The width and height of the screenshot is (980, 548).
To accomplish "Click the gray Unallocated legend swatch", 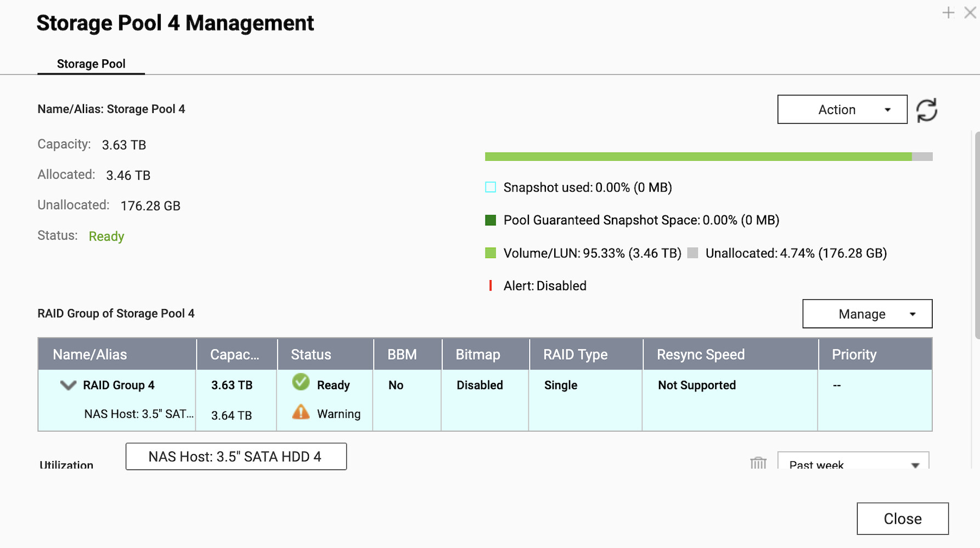I will pyautogui.click(x=692, y=253).
